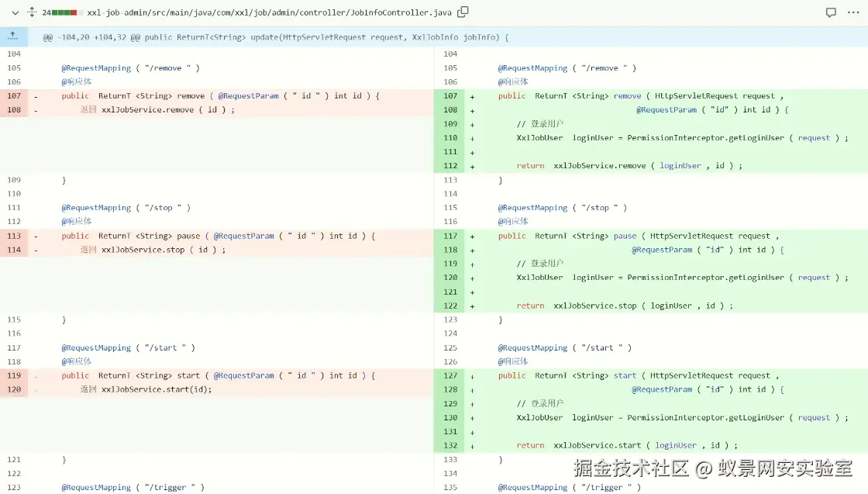Select deleted line number 114 on left side

pyautogui.click(x=14, y=250)
